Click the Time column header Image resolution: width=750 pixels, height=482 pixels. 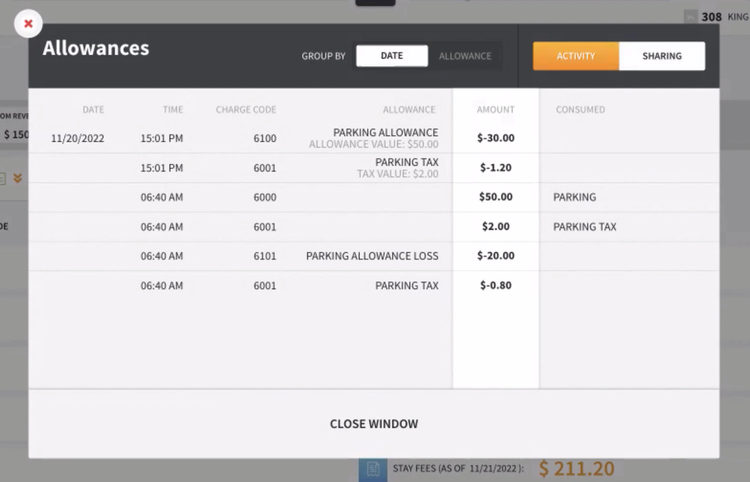click(173, 110)
